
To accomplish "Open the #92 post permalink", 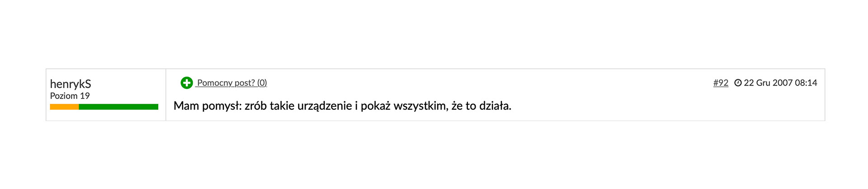I will [721, 83].
